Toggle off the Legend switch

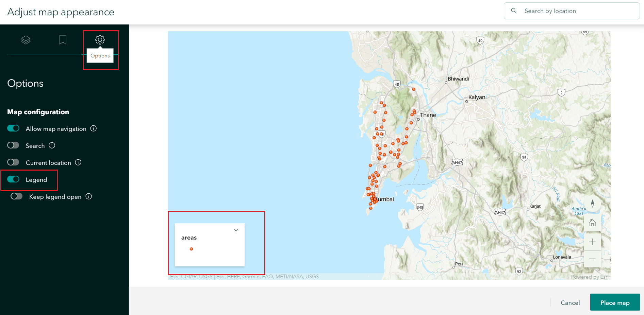tap(13, 179)
